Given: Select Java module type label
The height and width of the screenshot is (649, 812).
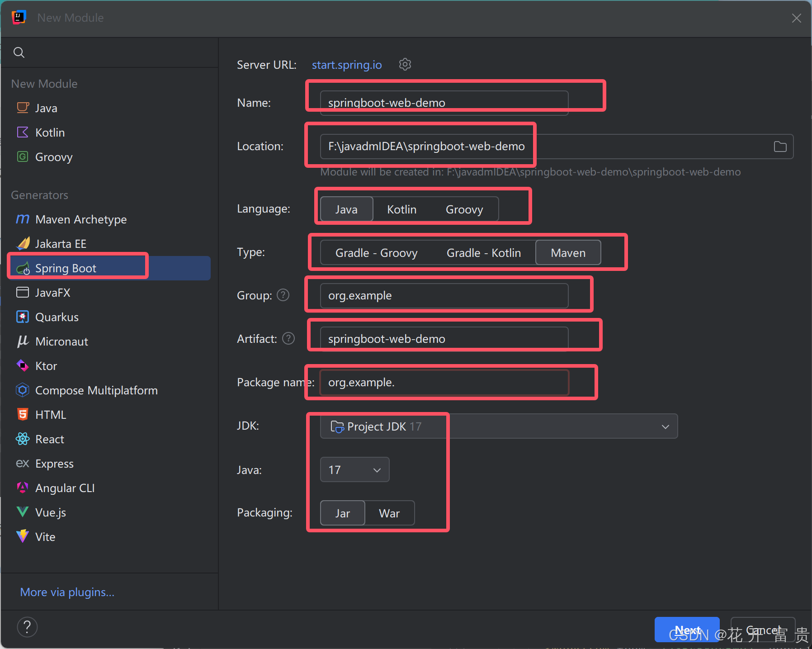Looking at the screenshot, I should click(x=46, y=108).
